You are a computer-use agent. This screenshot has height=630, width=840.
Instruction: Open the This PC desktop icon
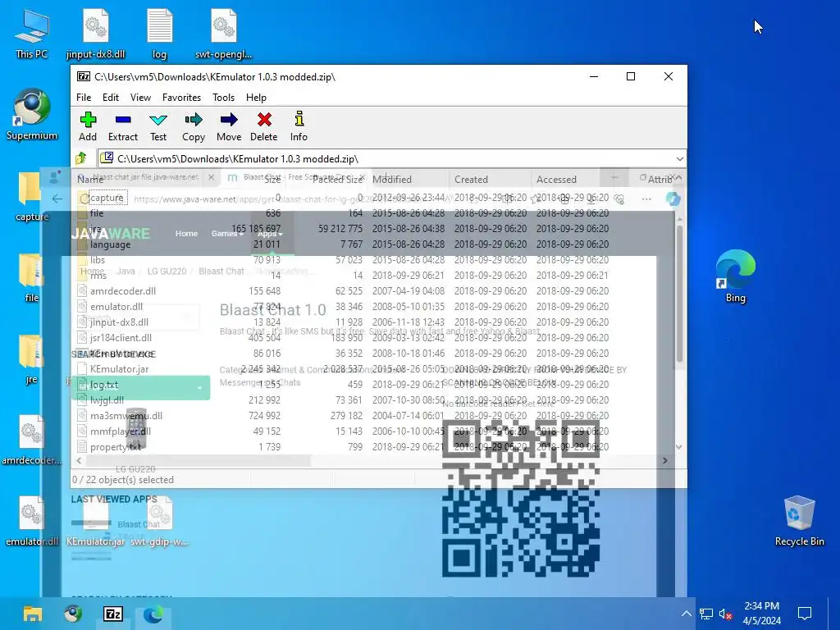coord(32,34)
